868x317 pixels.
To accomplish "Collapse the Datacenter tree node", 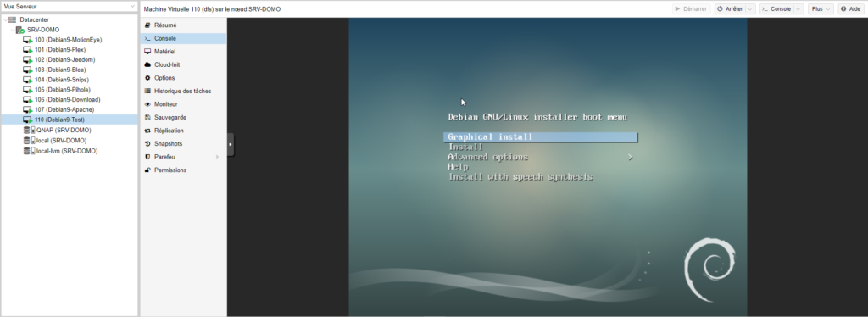I will [x=5, y=19].
